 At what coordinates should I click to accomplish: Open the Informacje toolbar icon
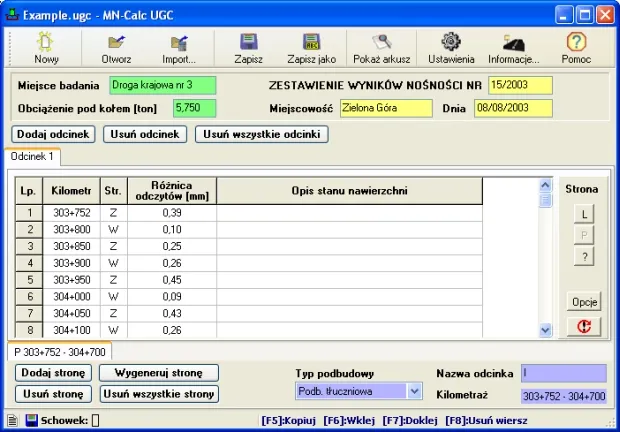[514, 43]
